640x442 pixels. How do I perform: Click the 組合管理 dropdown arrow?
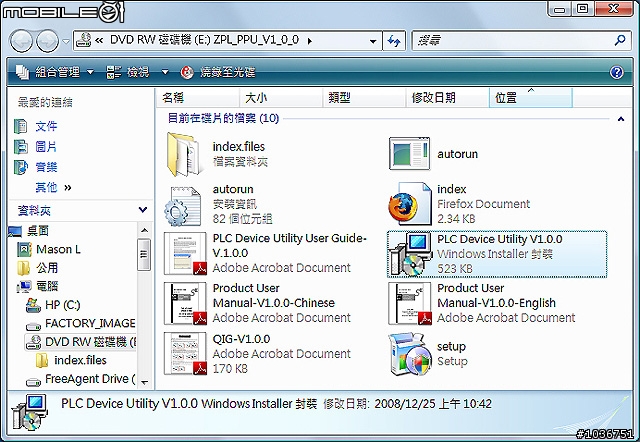click(x=90, y=72)
